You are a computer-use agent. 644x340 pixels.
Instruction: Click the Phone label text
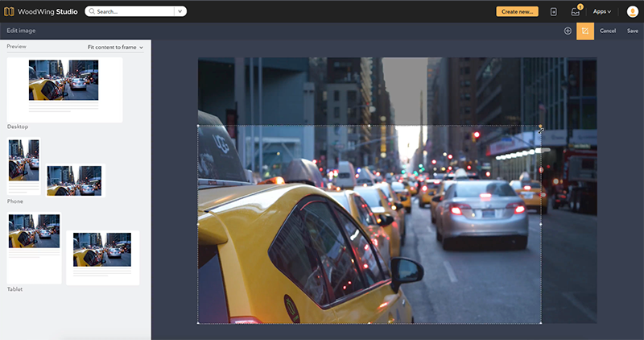pos(15,201)
